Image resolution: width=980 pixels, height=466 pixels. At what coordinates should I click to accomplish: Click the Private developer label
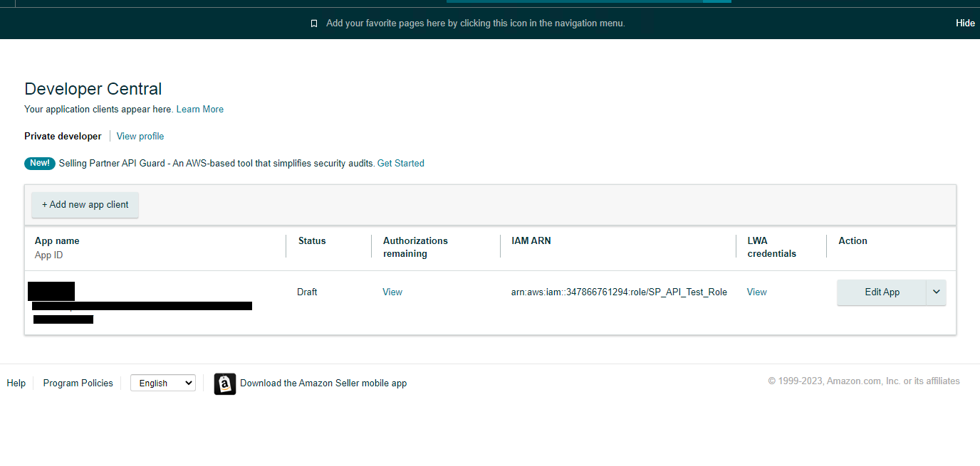pyautogui.click(x=63, y=137)
